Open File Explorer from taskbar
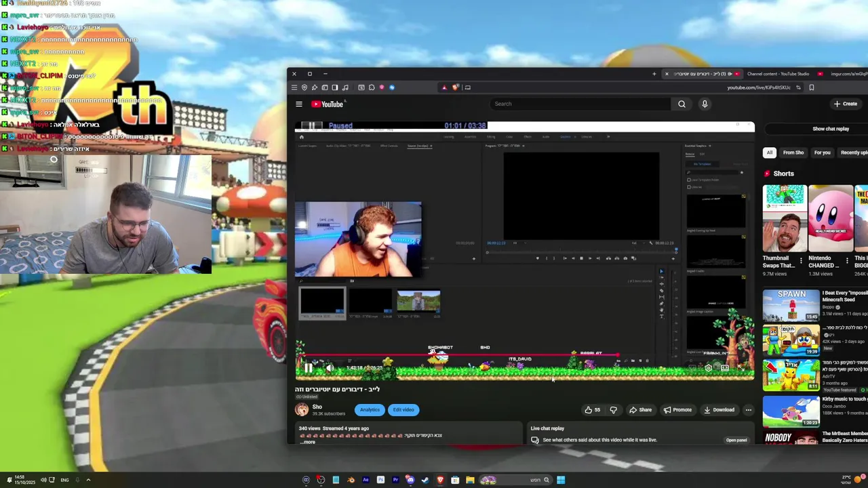This screenshot has height=488, width=868. click(x=470, y=480)
